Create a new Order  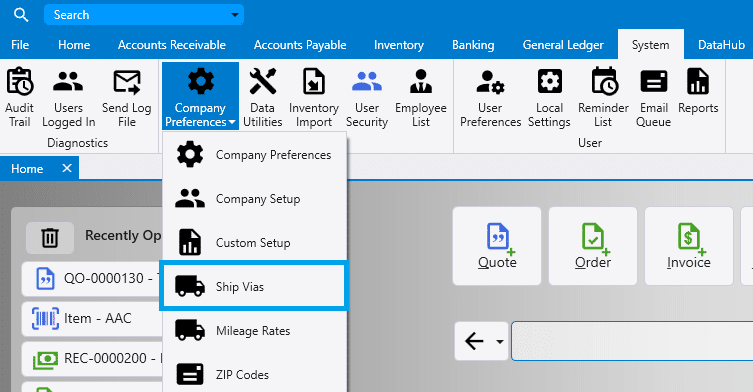[x=593, y=246]
